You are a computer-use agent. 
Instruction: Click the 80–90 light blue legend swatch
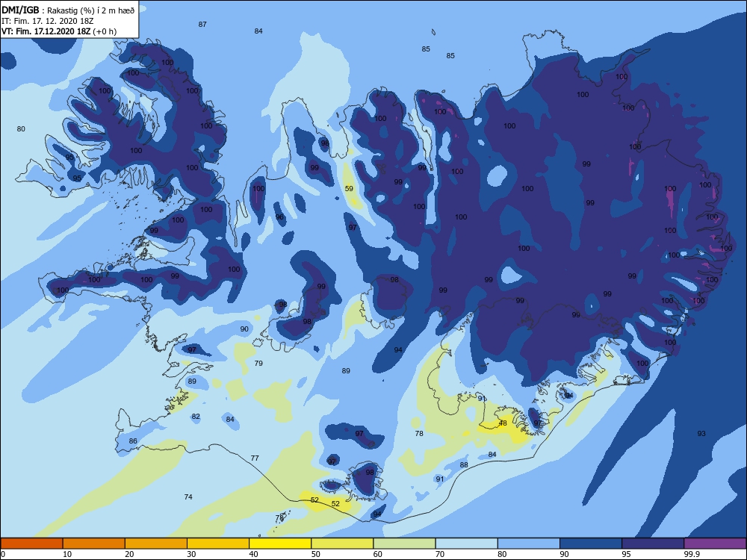point(529,544)
